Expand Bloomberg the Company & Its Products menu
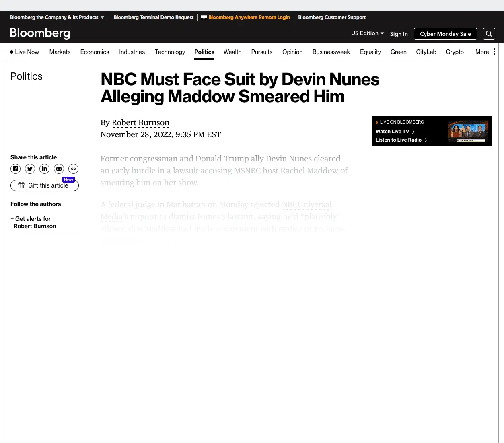504x443 pixels. tap(57, 17)
